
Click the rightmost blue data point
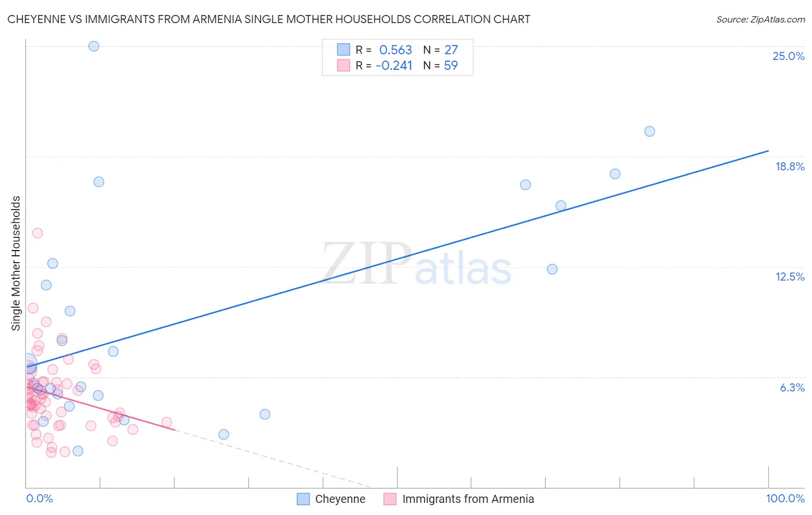[650, 131]
